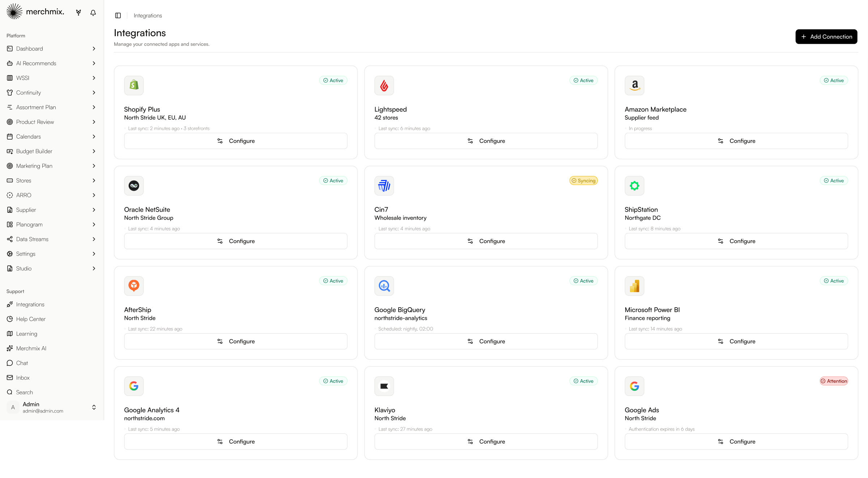The width and height of the screenshot is (868, 478).
Task: Open Help Center in sidebar
Action: 52,319
